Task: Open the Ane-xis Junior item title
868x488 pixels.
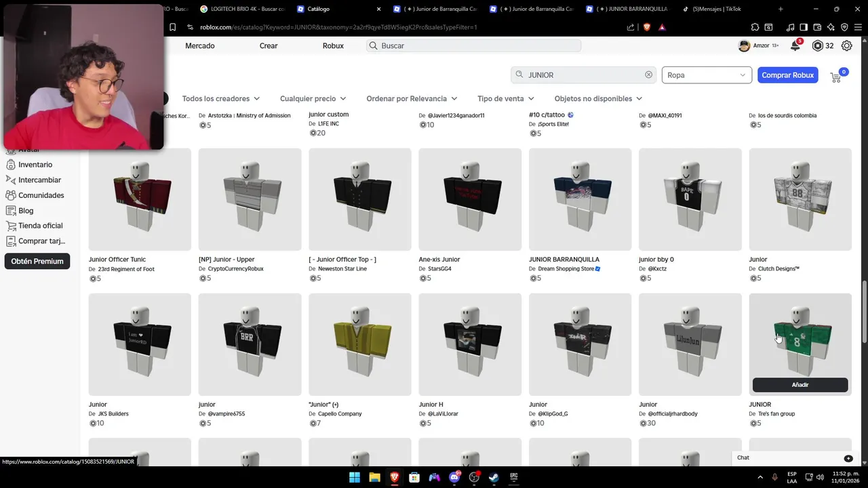Action: tap(439, 260)
